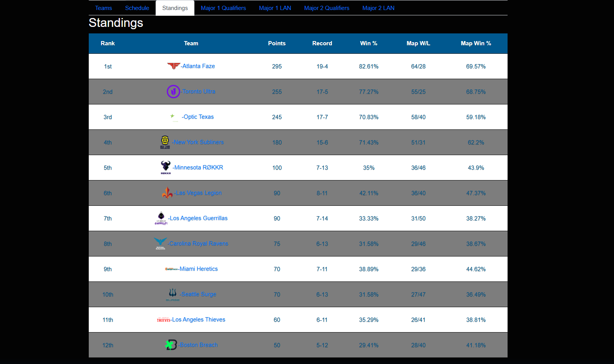The image size is (614, 364).
Task: Select the Standings tab
Action: (175, 8)
